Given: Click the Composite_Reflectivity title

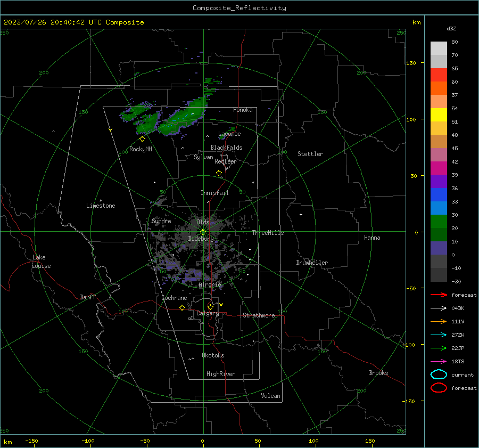Looking at the screenshot, I should point(240,8).
